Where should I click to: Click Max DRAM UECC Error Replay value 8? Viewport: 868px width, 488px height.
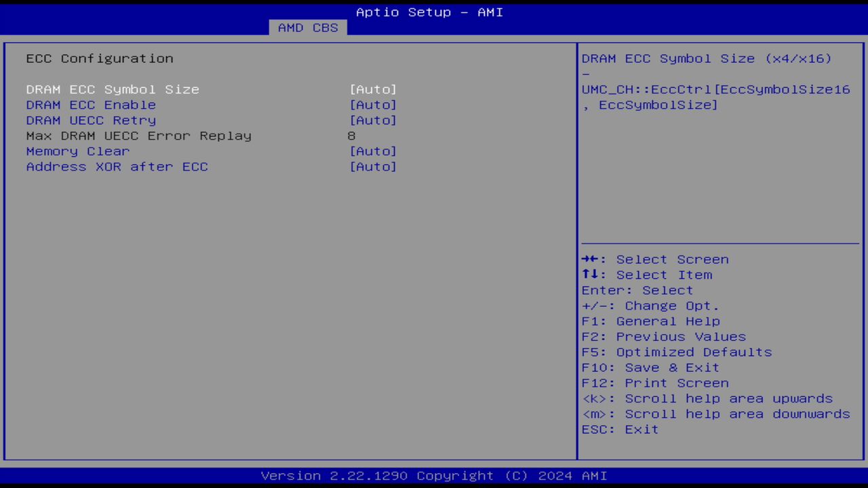click(351, 136)
